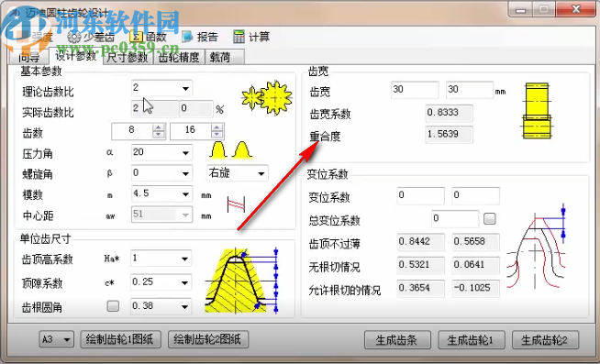Click the second 变位系数 input field
Viewport: 600px width, 364px height.
click(475, 196)
